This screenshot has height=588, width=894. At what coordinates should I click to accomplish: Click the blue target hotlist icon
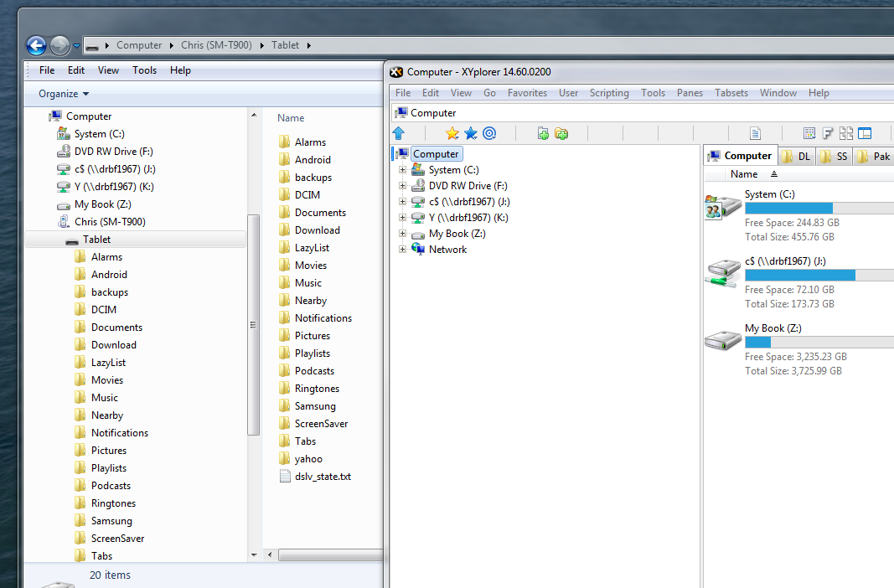489,133
